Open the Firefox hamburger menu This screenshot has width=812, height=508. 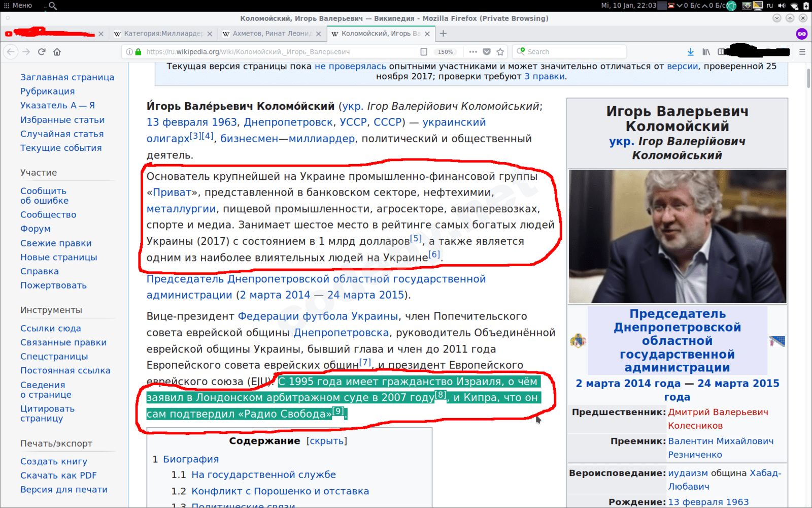[x=802, y=51]
